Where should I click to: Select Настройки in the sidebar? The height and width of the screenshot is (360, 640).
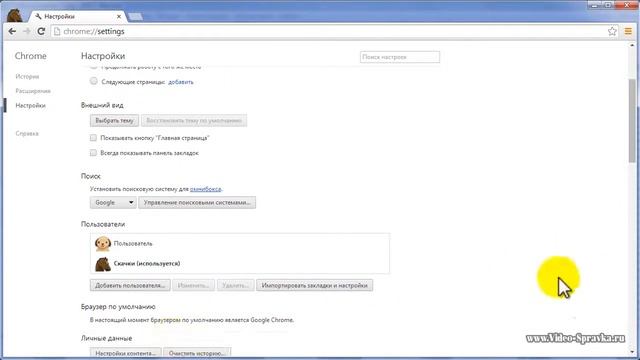pos(31,106)
